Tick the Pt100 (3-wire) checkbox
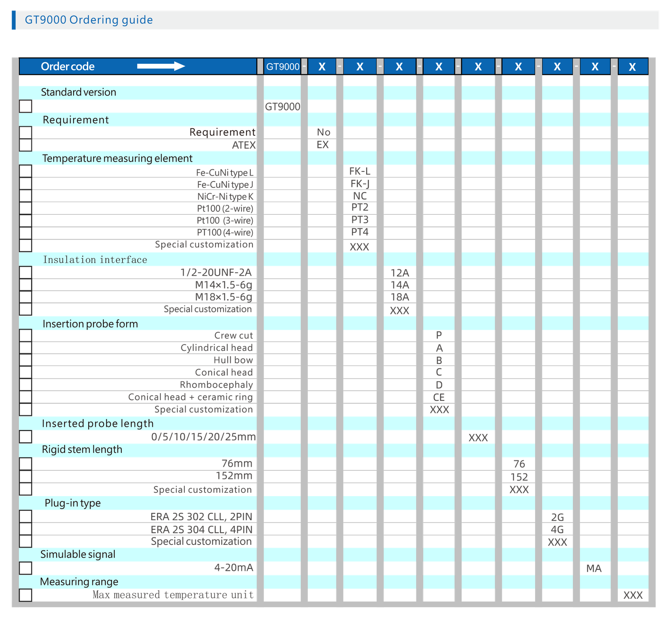The image size is (672, 626). 26,221
